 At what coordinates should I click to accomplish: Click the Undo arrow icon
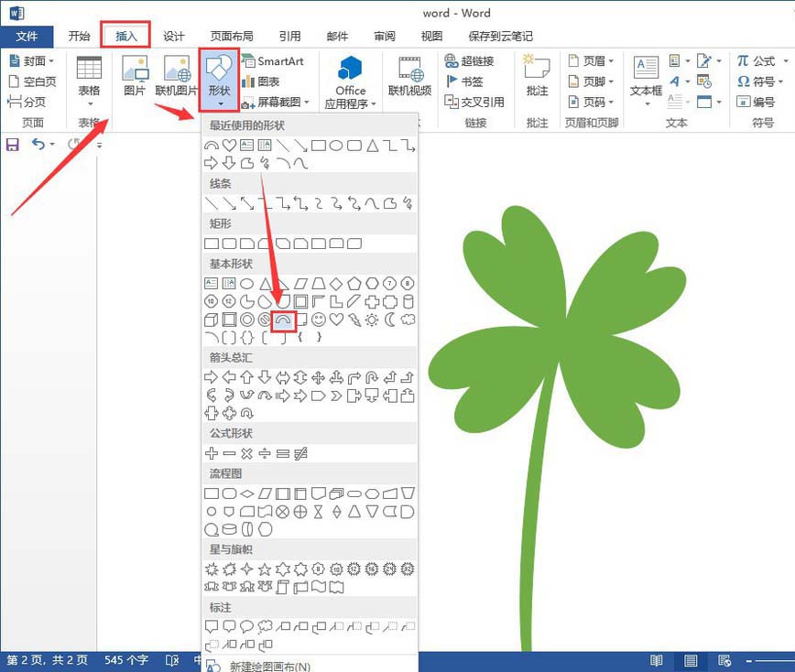[x=38, y=145]
